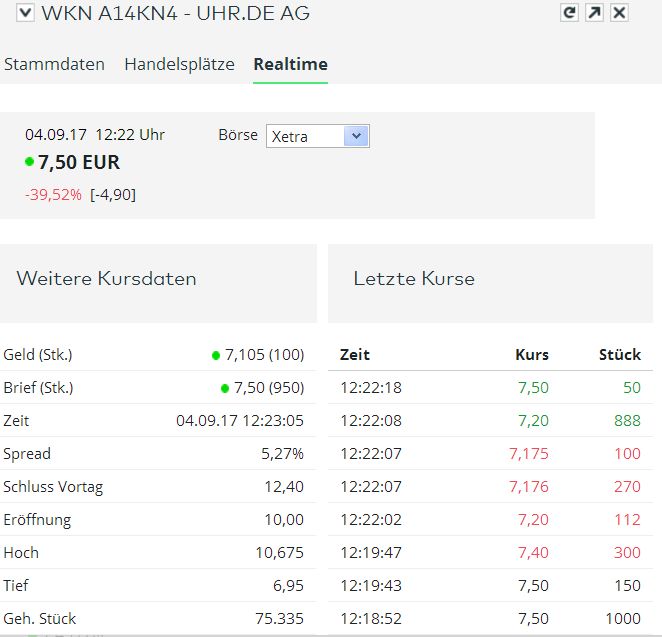Click the 12:22:18 trade time
This screenshot has height=637, width=662.
click(x=371, y=388)
